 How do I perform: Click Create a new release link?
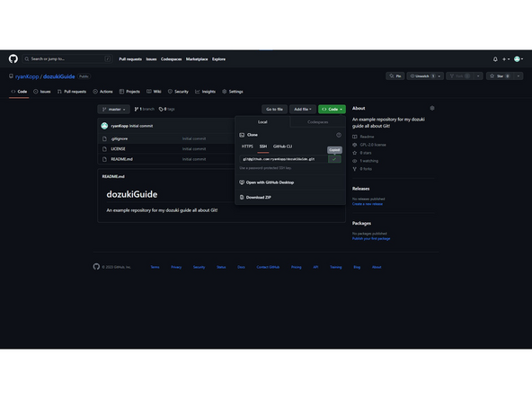click(368, 204)
